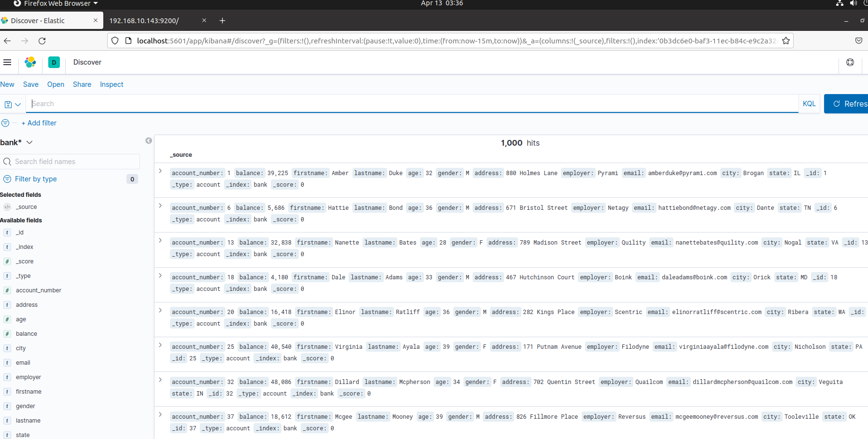
Task: Click the search magnifier in field names box
Action: coord(7,162)
